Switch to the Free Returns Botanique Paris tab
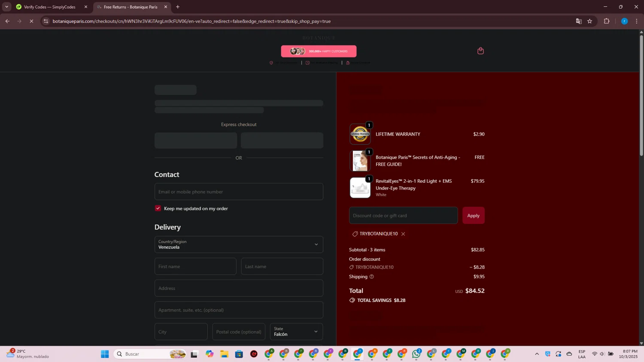The width and height of the screenshot is (644, 362). [x=131, y=7]
